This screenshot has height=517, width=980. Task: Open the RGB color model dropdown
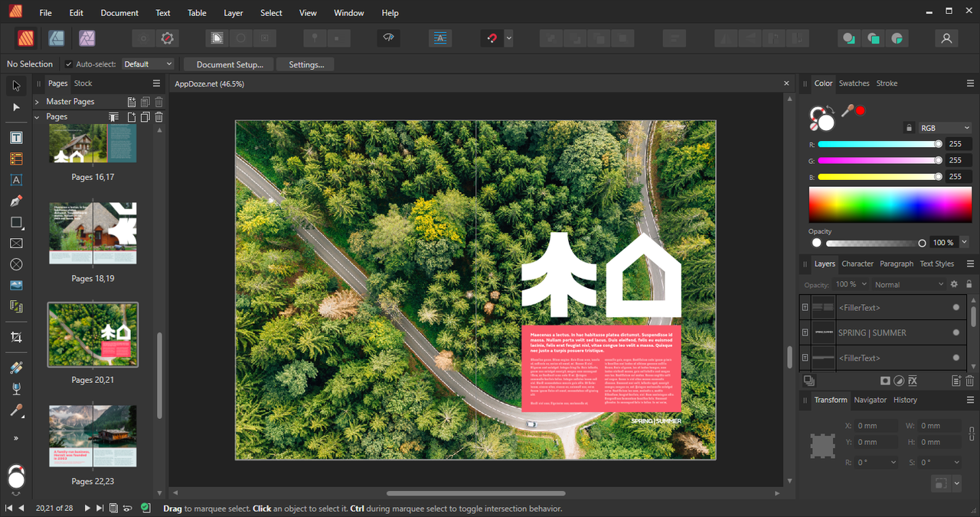[x=945, y=128]
